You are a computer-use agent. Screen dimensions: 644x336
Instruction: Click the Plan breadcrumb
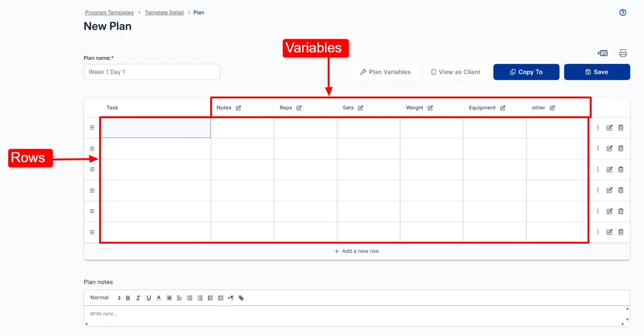click(x=199, y=12)
